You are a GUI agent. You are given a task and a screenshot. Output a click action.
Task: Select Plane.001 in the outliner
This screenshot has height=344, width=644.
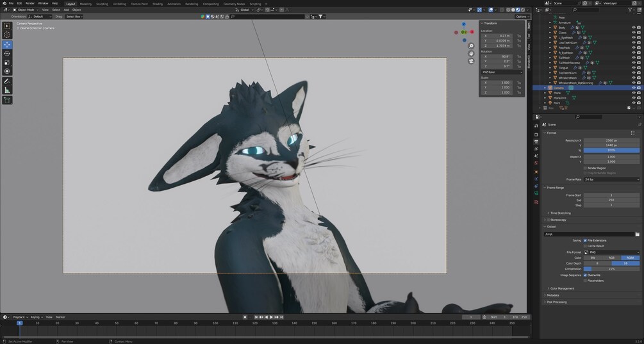coord(561,98)
